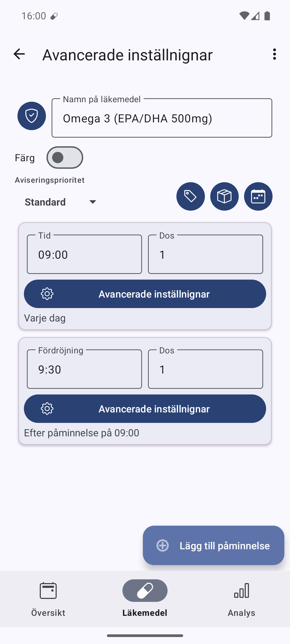Open the stock box icon button
This screenshot has width=290, height=644.
coord(224,196)
